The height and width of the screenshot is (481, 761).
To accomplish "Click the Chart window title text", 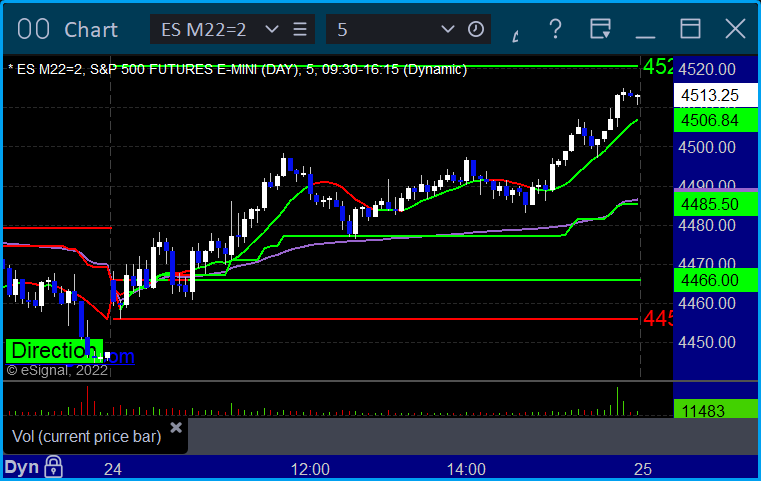I will 91,30.
